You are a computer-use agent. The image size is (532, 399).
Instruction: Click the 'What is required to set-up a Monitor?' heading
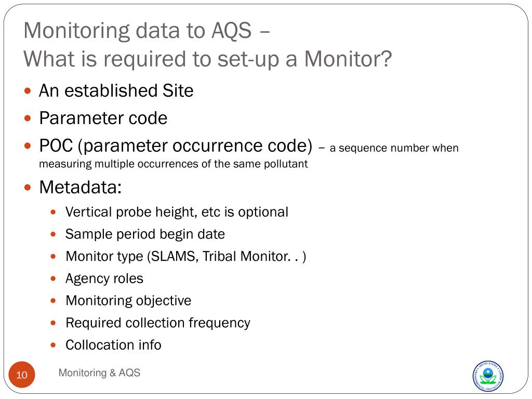click(x=208, y=59)
